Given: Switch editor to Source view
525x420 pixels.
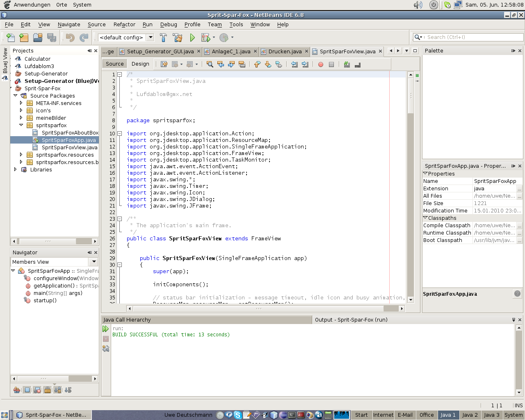Looking at the screenshot, I should (x=115, y=64).
